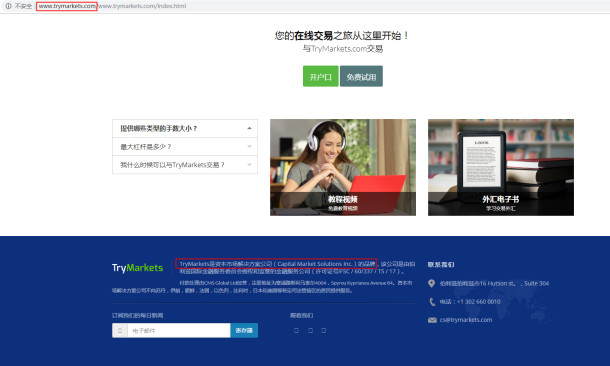Click the green 开户口 button
610x366 pixels.
[321, 76]
